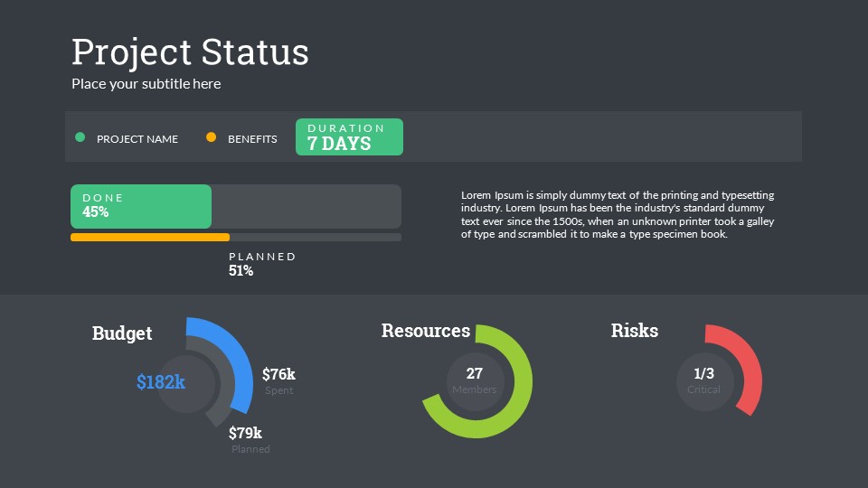Click the Planned 51% label
This screenshot has width=868, height=488.
[262, 263]
